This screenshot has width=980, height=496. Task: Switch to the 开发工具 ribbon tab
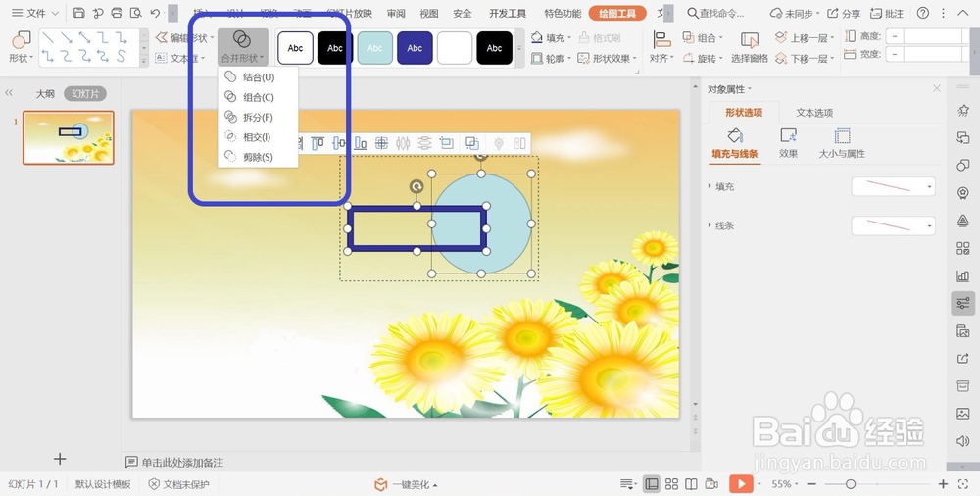508,13
